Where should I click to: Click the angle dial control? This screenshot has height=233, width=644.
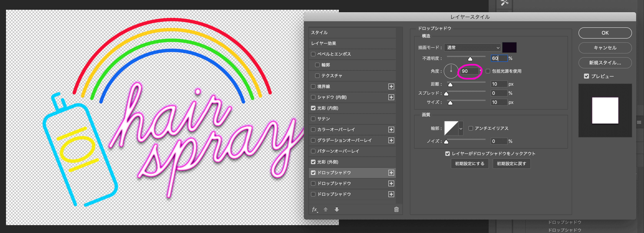(x=451, y=71)
